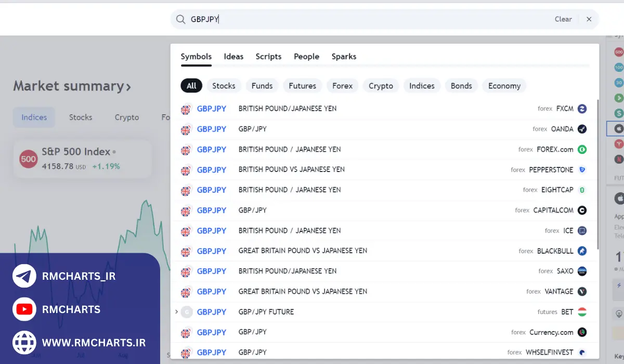Enable the Bonds results filter

click(x=461, y=85)
